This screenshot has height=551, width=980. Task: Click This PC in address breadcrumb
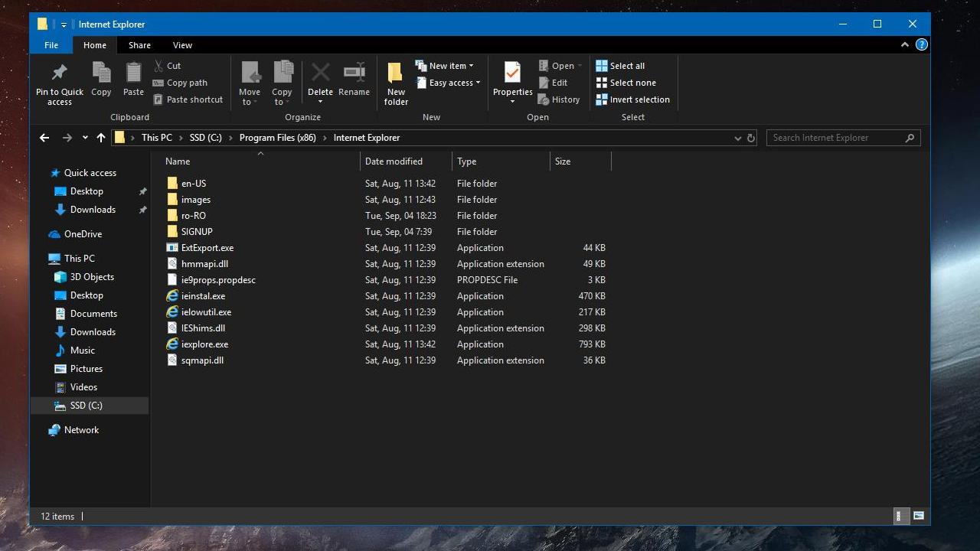[x=157, y=138]
